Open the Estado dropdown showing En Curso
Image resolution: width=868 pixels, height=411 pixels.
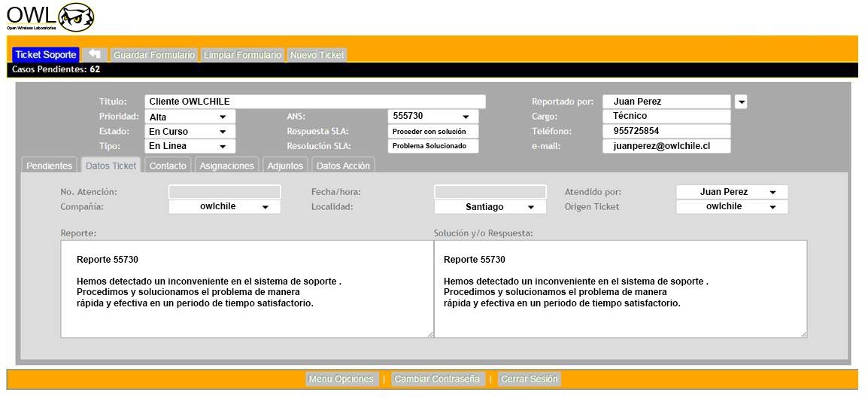coord(190,132)
